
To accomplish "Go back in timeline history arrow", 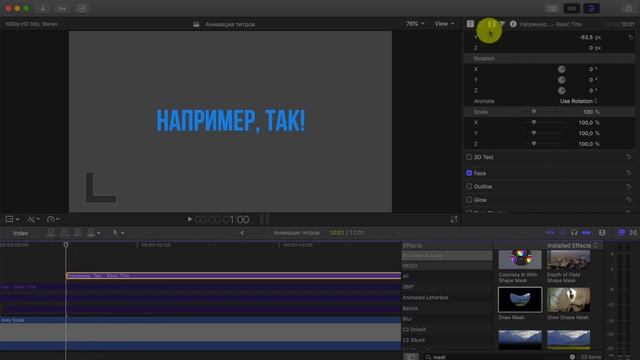I will [x=242, y=233].
